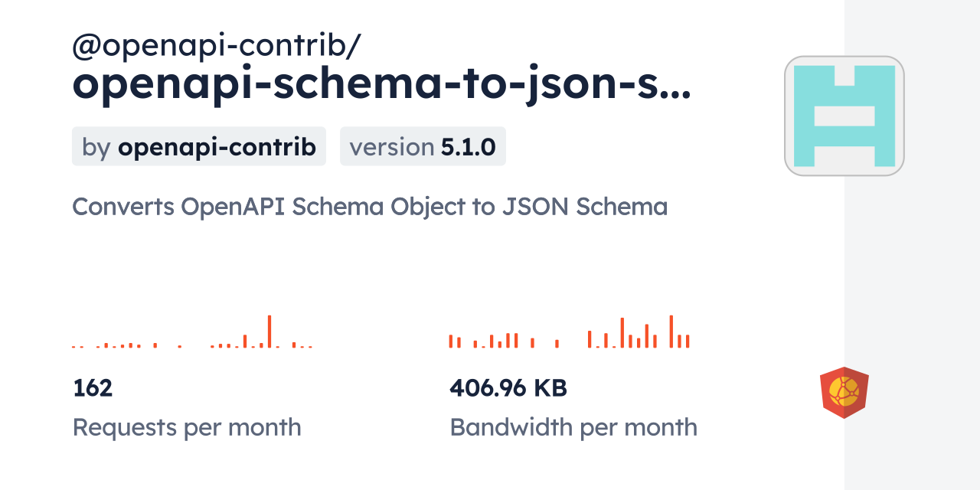Click the "Requests per month" label
Screen dimensions: 980x490
[187, 427]
